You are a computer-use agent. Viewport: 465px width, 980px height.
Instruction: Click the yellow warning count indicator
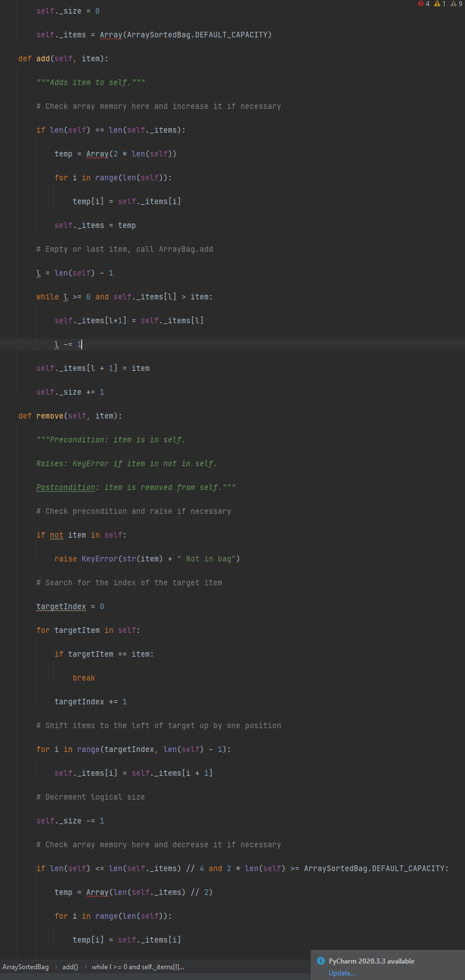pyautogui.click(x=440, y=4)
